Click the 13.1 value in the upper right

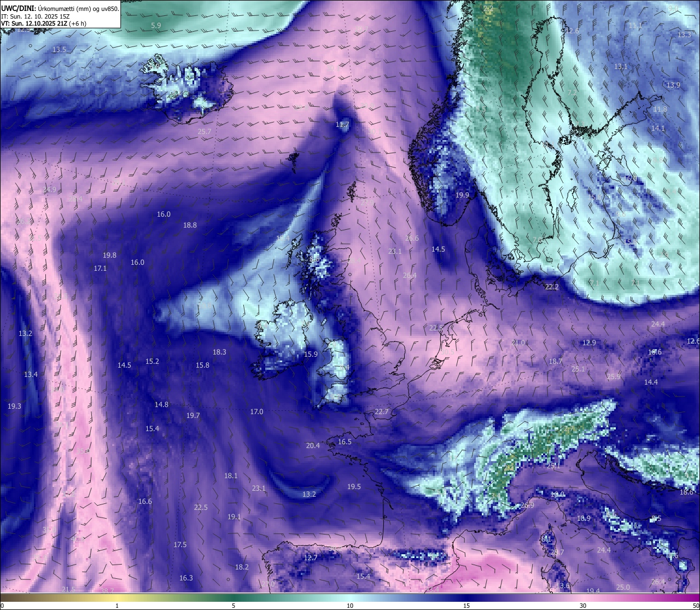(x=621, y=66)
